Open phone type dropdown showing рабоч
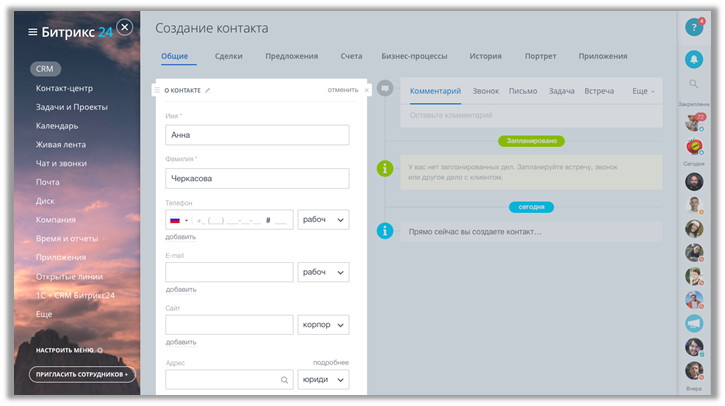The image size is (725, 406). coord(323,220)
